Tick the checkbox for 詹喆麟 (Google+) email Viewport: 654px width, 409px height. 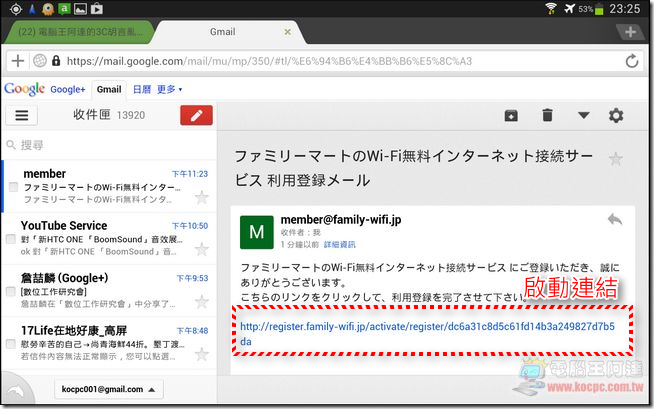11,291
